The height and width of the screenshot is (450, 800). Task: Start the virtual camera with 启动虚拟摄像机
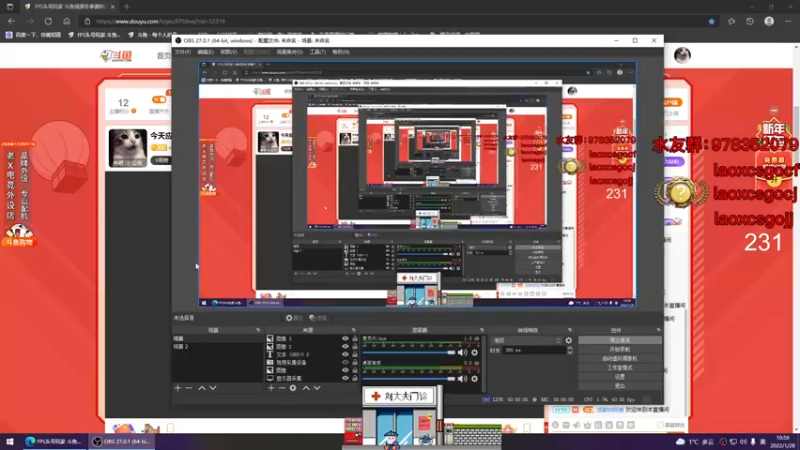pos(620,359)
